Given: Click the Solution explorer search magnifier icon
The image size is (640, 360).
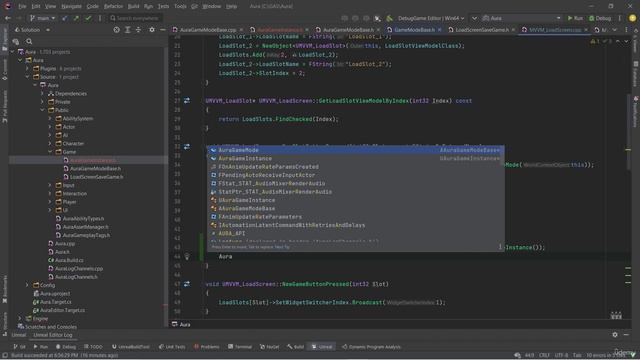Looking at the screenshot, I should 29,41.
